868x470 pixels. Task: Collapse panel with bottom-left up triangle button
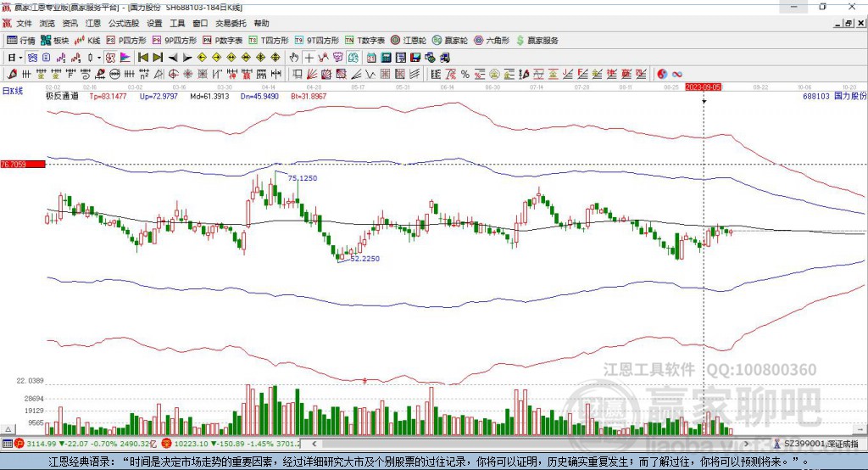[8, 429]
